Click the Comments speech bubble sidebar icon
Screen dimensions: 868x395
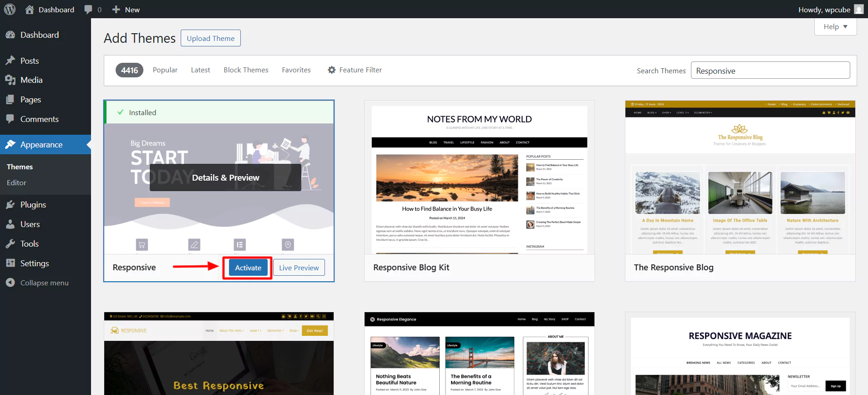point(10,119)
